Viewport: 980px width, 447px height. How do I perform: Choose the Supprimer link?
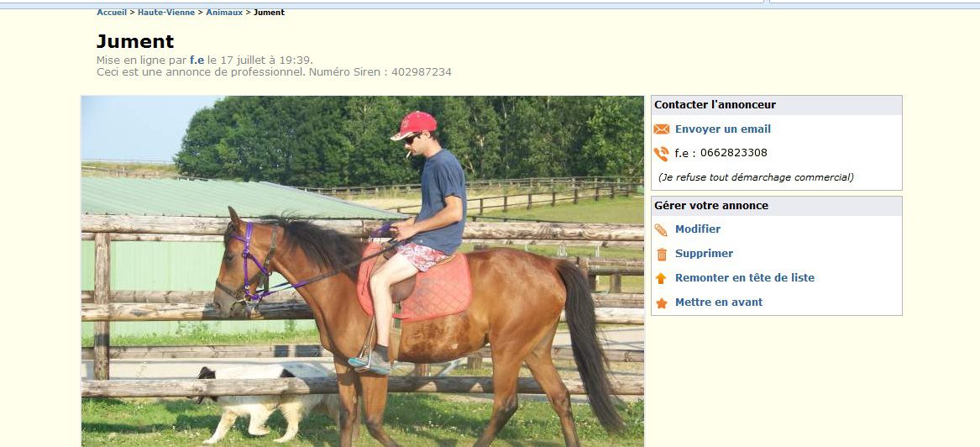[704, 254]
